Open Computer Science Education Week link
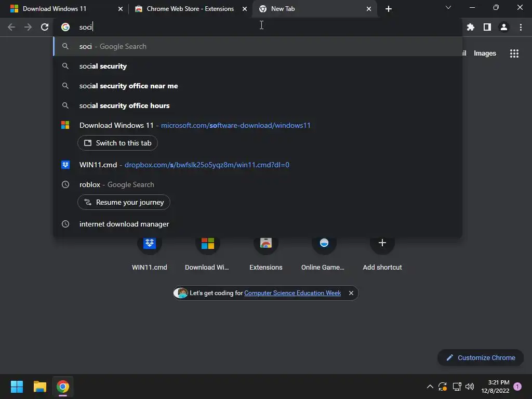Image resolution: width=532 pixels, height=399 pixels. (292, 293)
